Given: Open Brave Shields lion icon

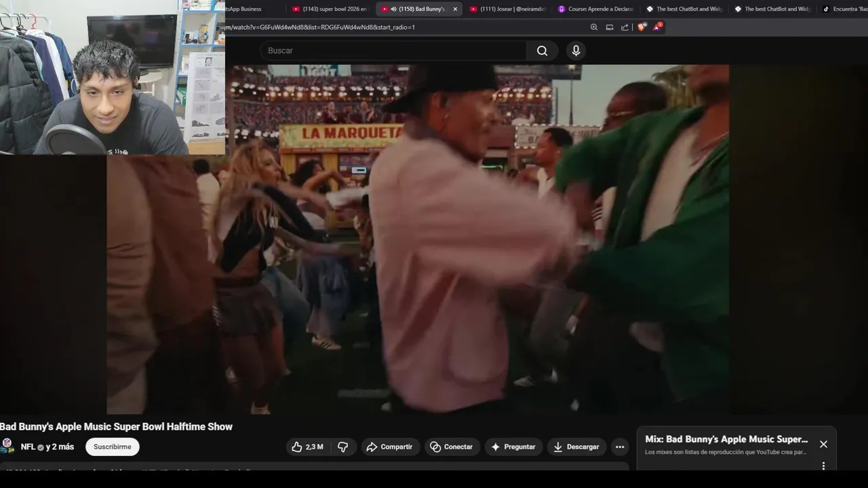Looking at the screenshot, I should 642,27.
